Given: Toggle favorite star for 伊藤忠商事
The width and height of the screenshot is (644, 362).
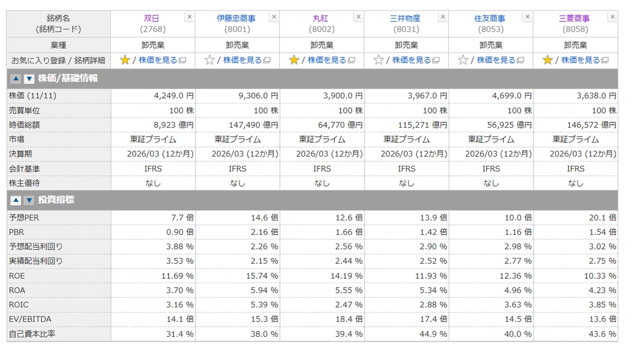Looking at the screenshot, I should pos(209,60).
